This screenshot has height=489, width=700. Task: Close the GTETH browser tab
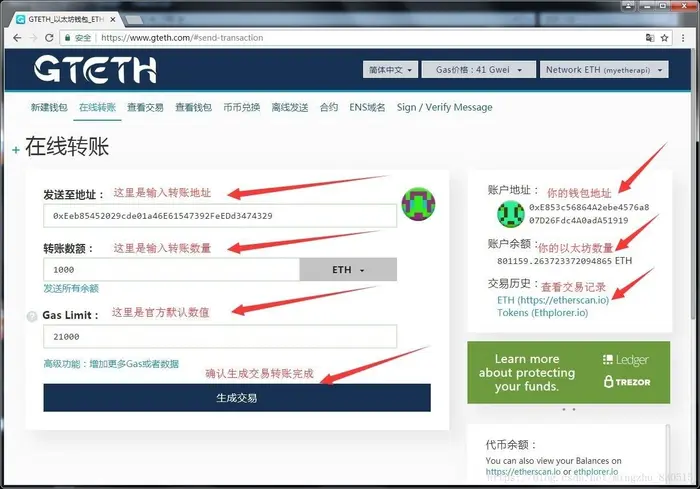pos(113,20)
